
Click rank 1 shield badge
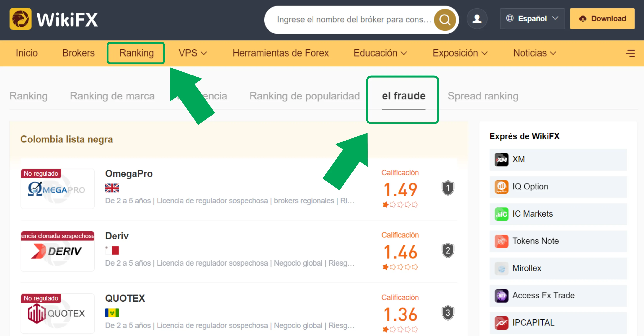[448, 188]
